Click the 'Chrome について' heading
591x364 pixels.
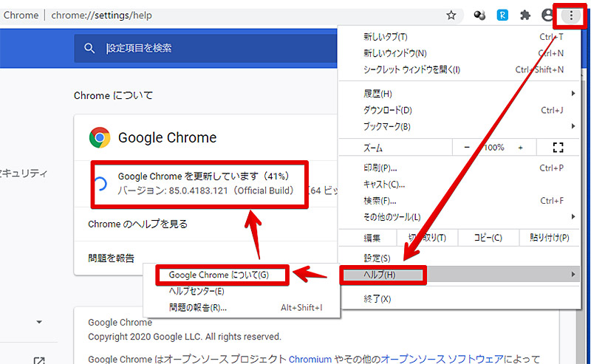(x=113, y=95)
